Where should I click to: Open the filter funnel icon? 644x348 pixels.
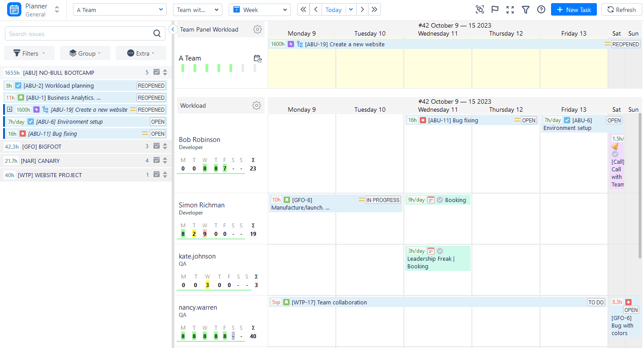click(x=526, y=9)
